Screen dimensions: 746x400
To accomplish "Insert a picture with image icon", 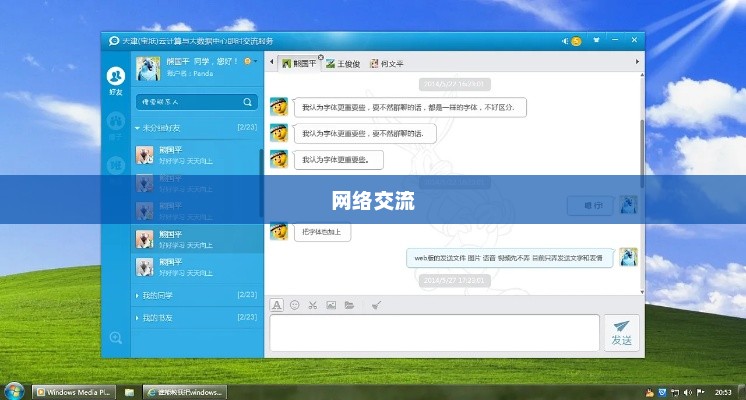I will click(x=331, y=305).
